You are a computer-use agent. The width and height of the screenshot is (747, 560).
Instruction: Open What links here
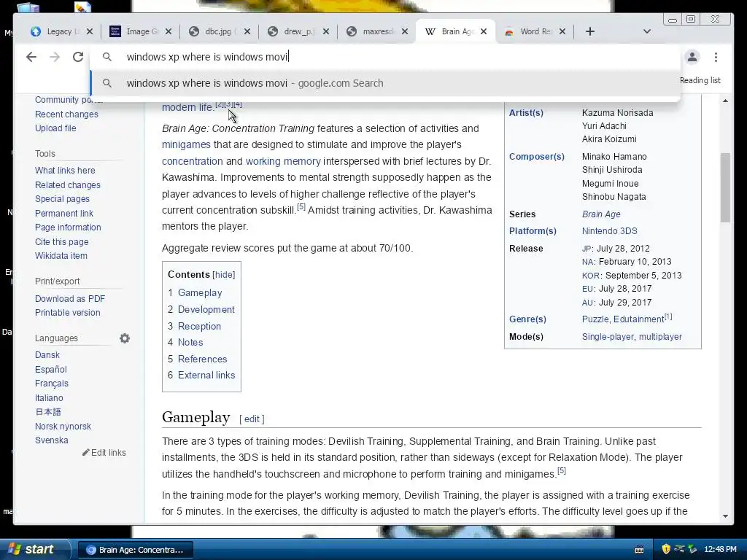[65, 171]
